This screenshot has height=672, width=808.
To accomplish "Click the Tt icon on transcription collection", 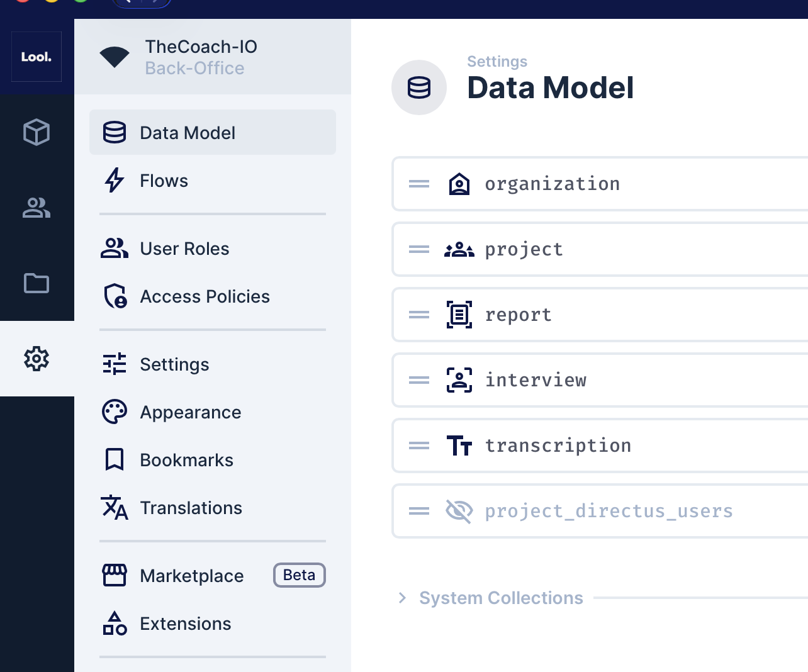I will 459,445.
